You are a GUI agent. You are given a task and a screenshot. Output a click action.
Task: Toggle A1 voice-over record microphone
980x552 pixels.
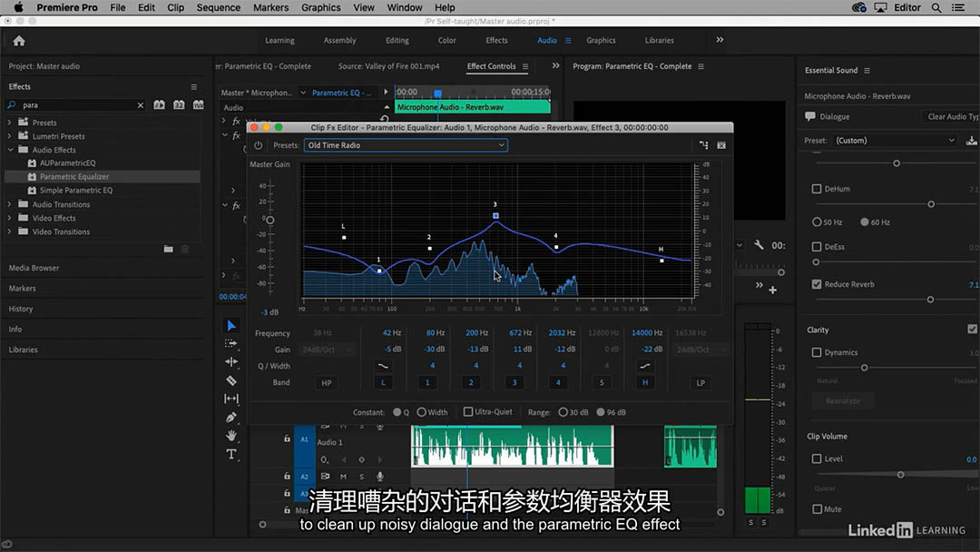tap(379, 427)
